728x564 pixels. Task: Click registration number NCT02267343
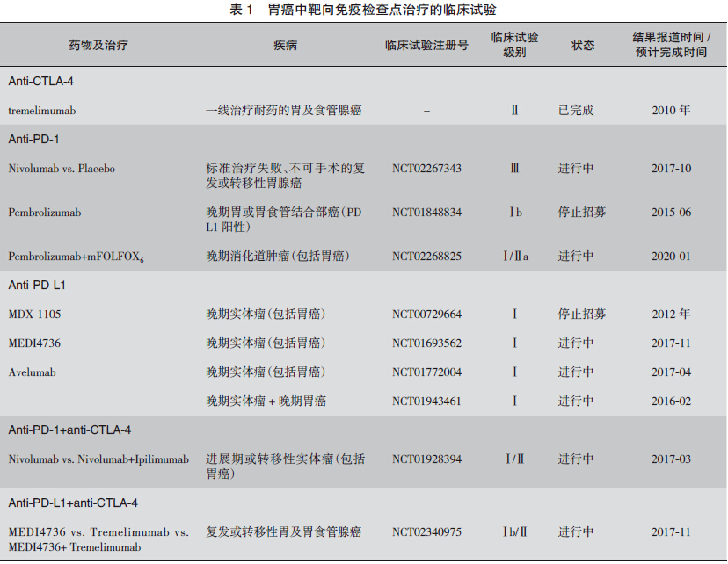click(426, 169)
